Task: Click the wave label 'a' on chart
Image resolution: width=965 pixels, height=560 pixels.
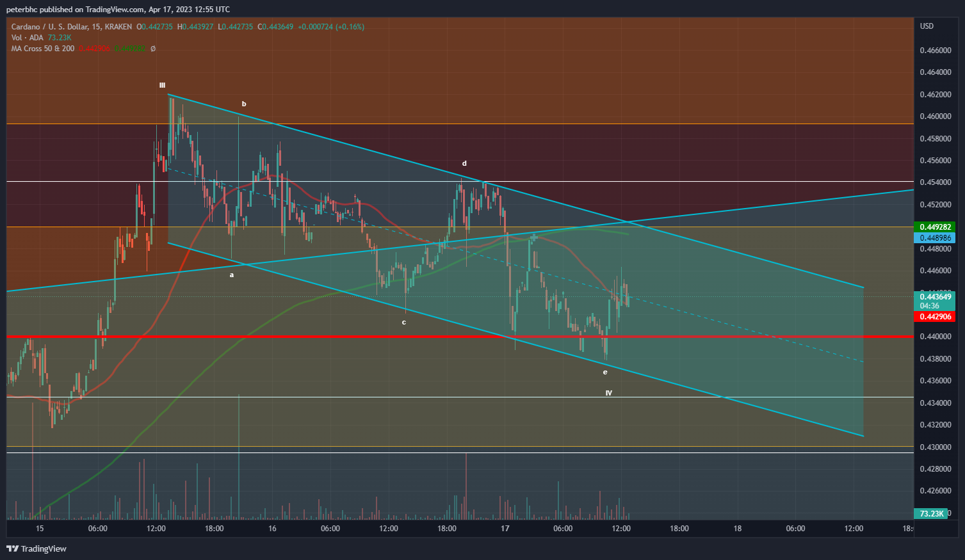Action: pyautogui.click(x=232, y=275)
